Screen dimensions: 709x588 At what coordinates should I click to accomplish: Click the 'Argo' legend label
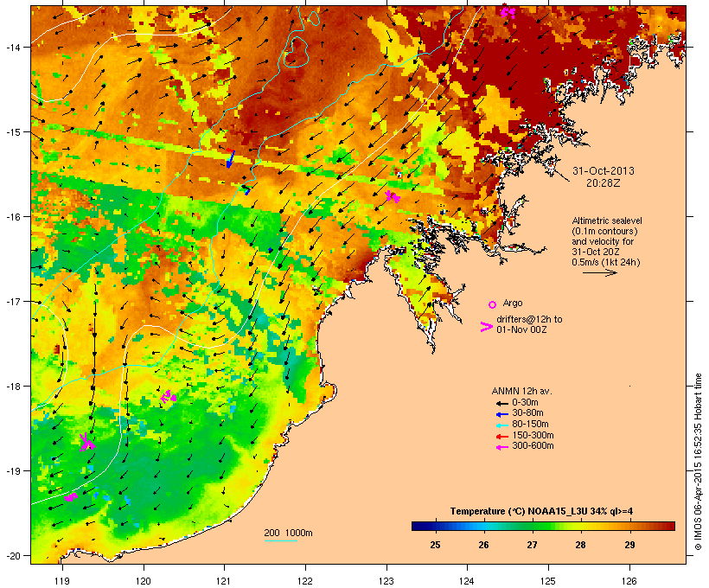tap(513, 303)
